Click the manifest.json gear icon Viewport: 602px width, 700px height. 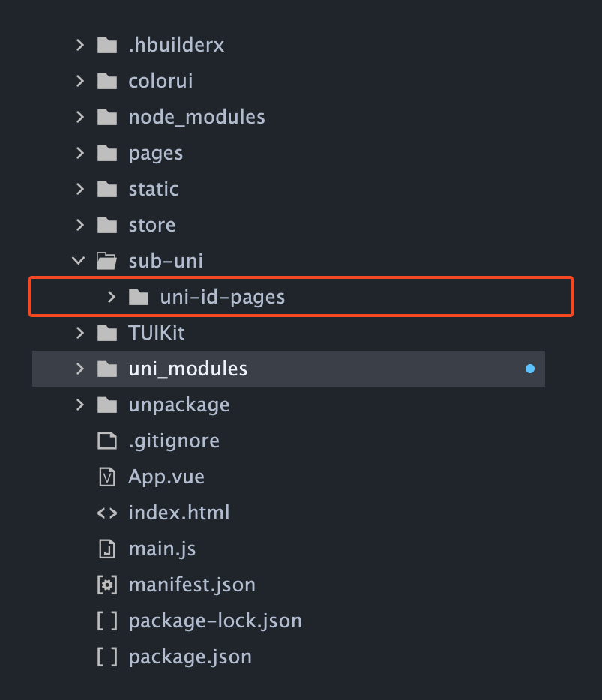pyautogui.click(x=107, y=585)
